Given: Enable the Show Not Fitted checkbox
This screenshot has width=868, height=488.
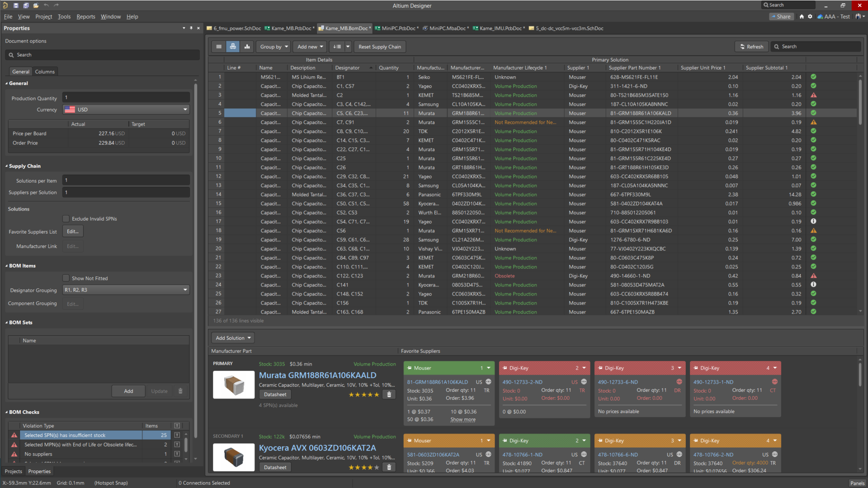Looking at the screenshot, I should [x=66, y=278].
